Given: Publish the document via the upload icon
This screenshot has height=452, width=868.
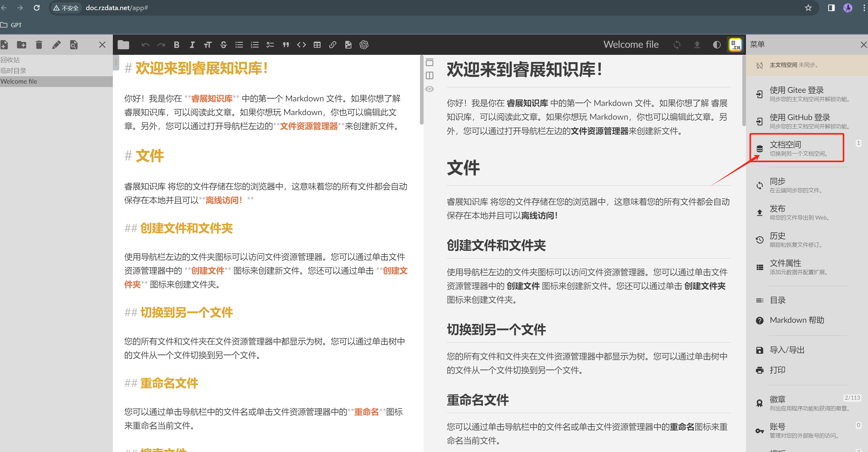Looking at the screenshot, I should point(697,44).
